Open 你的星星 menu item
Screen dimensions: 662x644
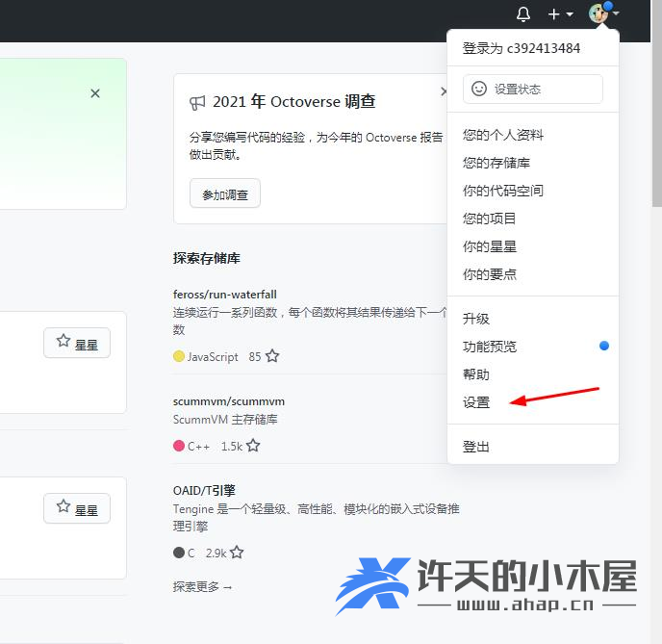pyautogui.click(x=490, y=246)
